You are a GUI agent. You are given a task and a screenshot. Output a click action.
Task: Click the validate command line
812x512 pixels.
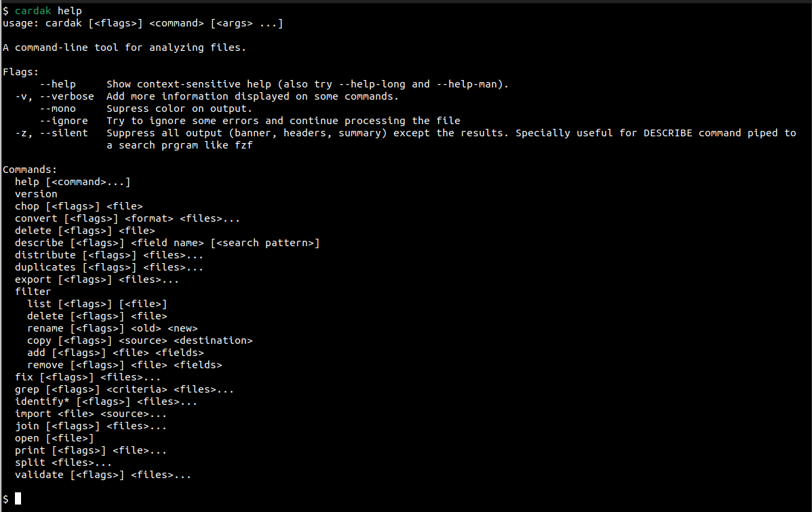click(102, 475)
